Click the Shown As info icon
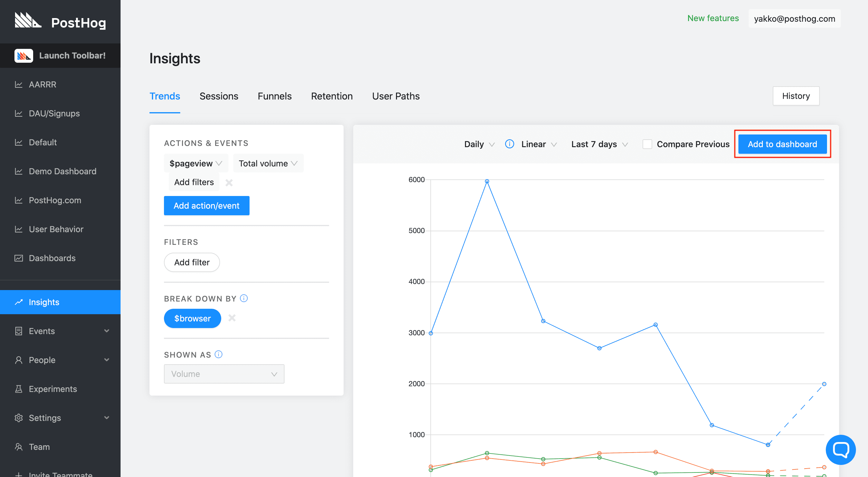 point(218,354)
